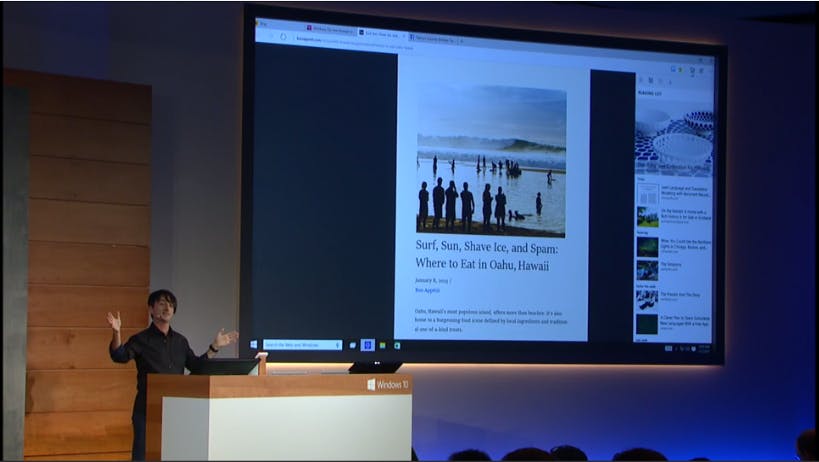819x462 pixels.
Task: Open the 'Northern Lights' reading list item
Action: click(x=674, y=246)
